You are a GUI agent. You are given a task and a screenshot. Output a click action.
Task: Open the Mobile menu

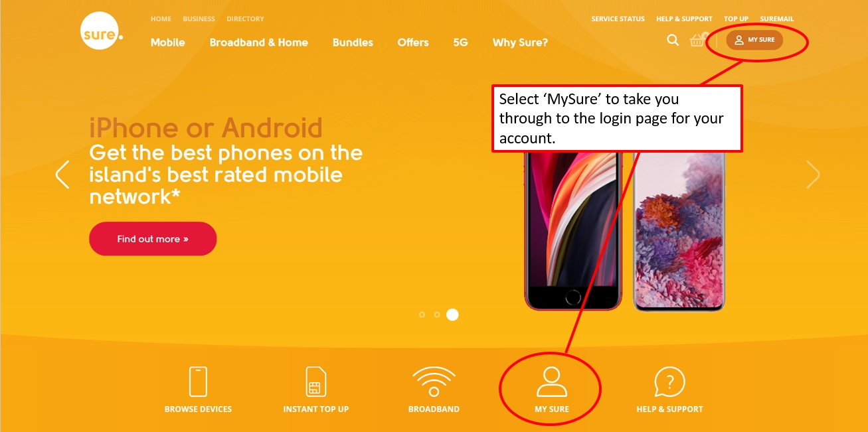click(168, 42)
